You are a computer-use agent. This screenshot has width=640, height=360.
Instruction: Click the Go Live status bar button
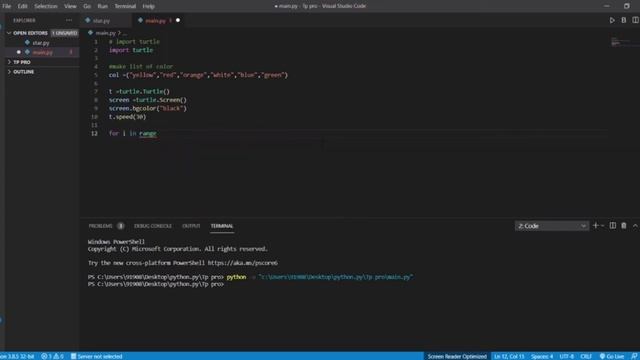tap(611, 356)
